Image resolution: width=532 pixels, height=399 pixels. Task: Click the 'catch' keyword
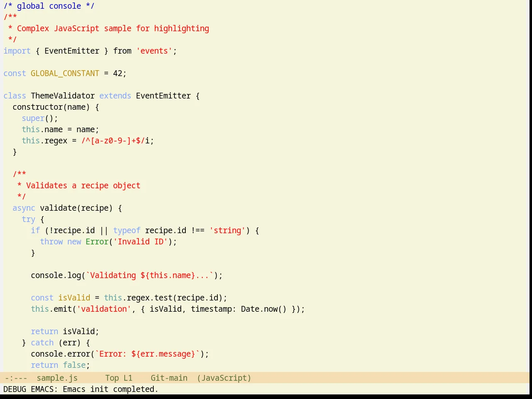coord(42,342)
